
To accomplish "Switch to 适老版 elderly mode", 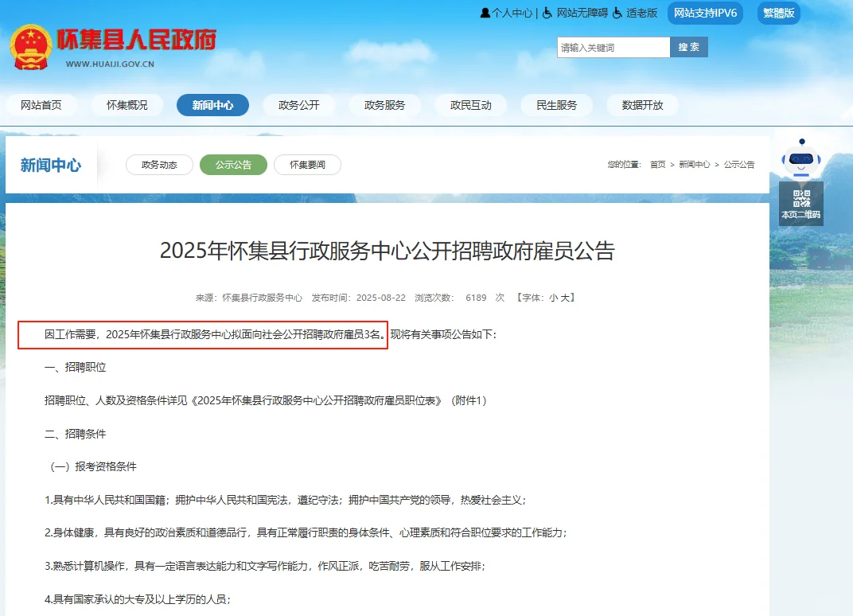I will (636, 13).
